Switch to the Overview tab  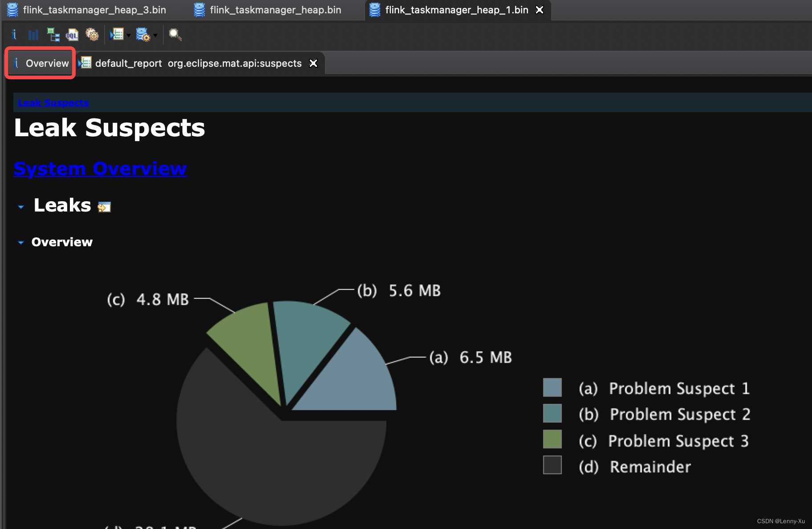click(x=40, y=63)
